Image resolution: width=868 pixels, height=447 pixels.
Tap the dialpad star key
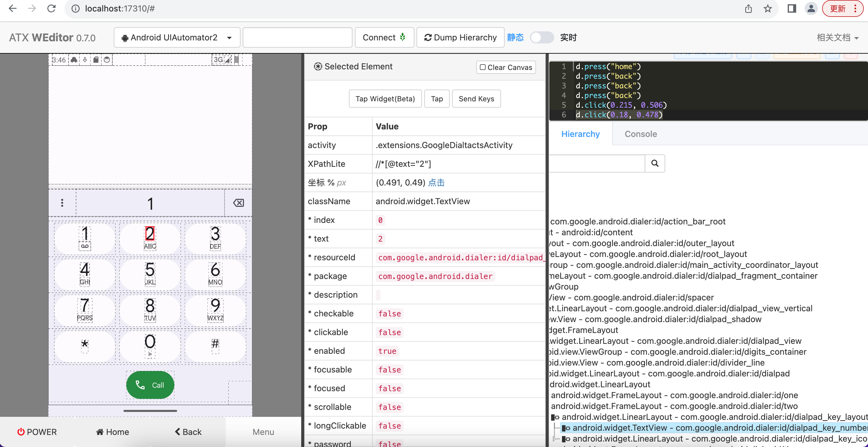point(85,347)
